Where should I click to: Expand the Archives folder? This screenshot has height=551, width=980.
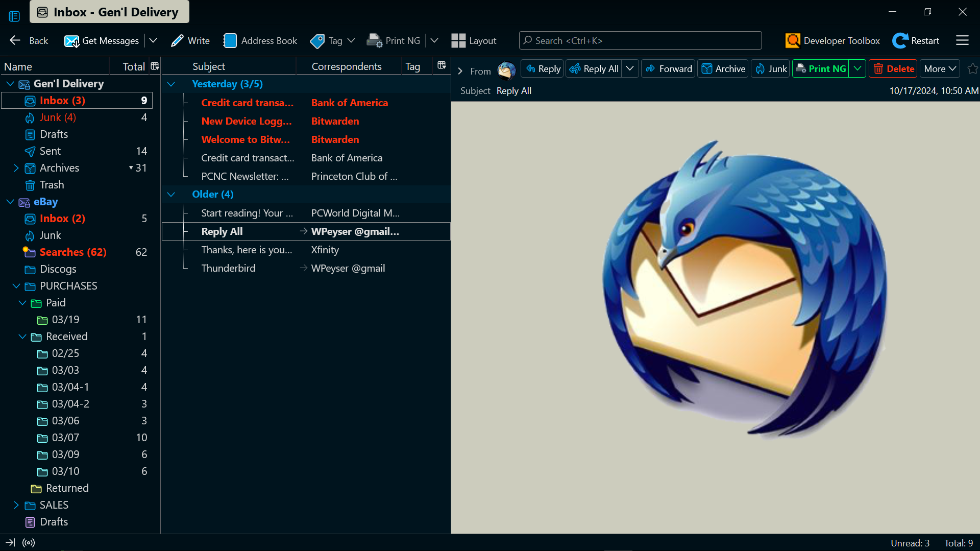click(x=16, y=168)
